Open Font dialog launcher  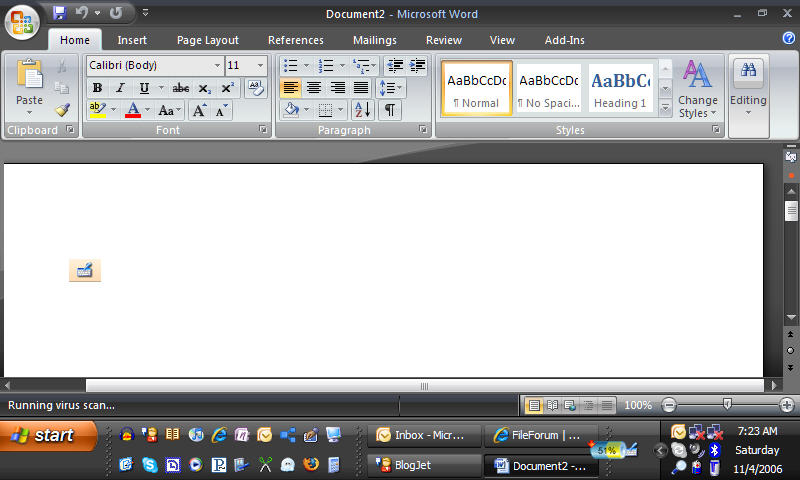coord(263,130)
